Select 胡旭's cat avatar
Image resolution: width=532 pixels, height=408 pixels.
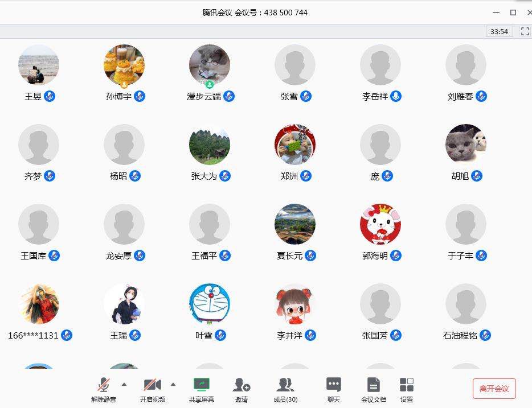(x=466, y=145)
